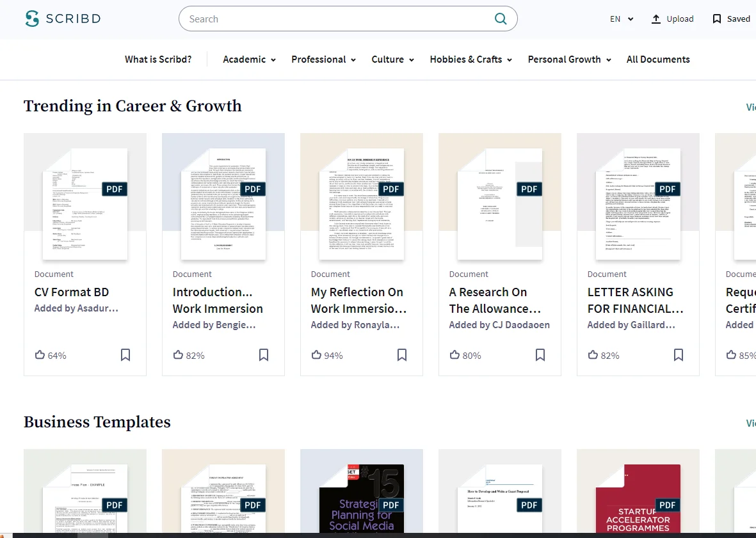Click PDF badge on Grant Proposal document
This screenshot has height=538, width=756.
(529, 505)
